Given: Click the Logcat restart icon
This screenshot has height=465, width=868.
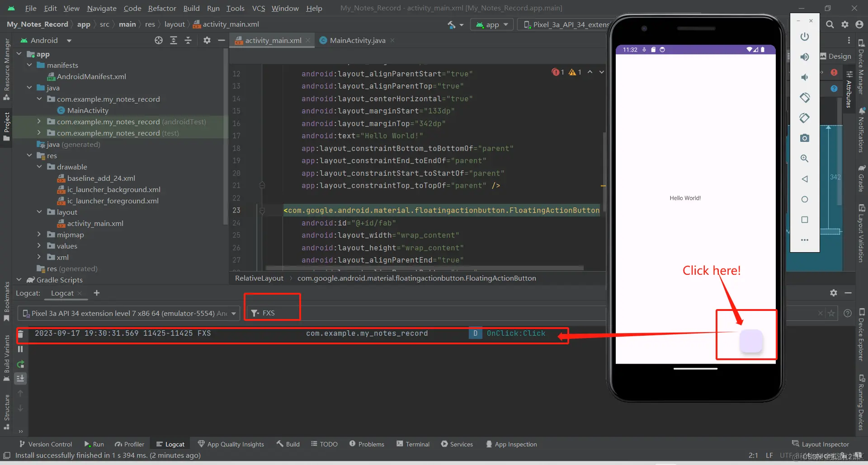Looking at the screenshot, I should (x=21, y=364).
